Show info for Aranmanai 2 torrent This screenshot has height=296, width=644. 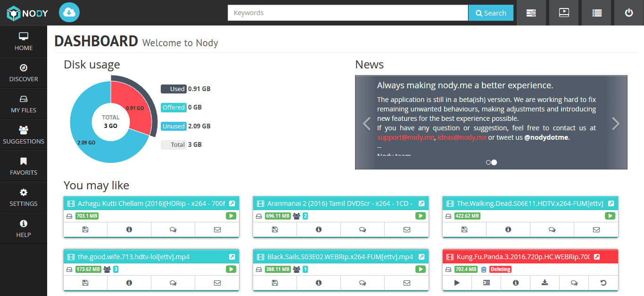click(319, 229)
